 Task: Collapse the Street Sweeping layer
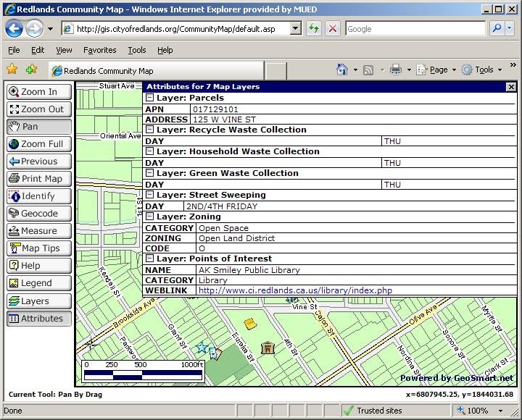tap(150, 195)
